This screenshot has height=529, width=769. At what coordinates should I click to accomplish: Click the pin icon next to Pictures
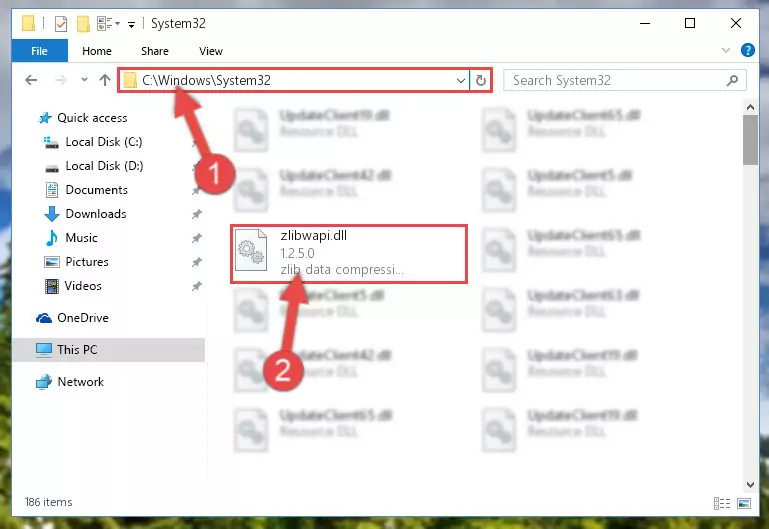click(x=197, y=262)
